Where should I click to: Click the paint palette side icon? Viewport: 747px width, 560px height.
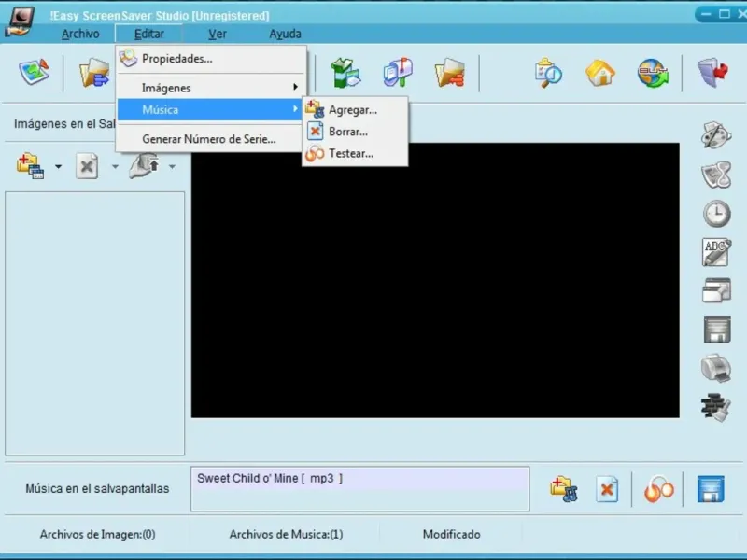click(716, 135)
